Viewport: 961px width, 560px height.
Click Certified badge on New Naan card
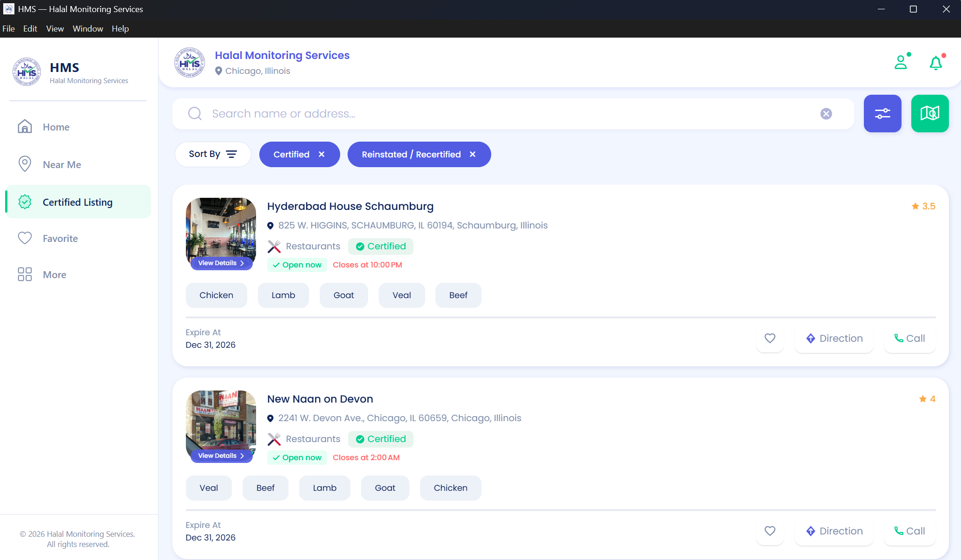(x=381, y=439)
